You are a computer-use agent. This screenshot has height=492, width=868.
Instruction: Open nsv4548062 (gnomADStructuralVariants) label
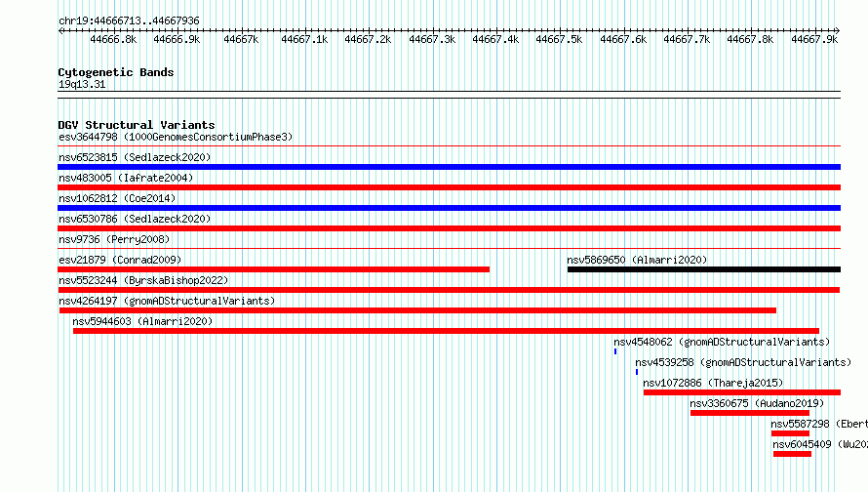point(722,342)
